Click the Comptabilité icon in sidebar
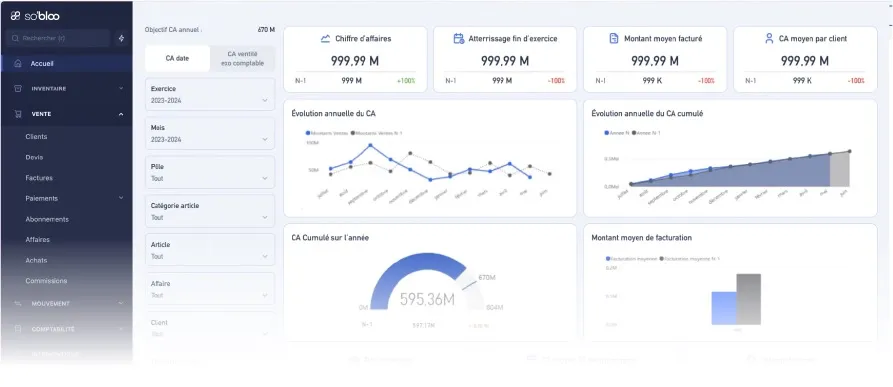This screenshot has width=893, height=387. 18,329
